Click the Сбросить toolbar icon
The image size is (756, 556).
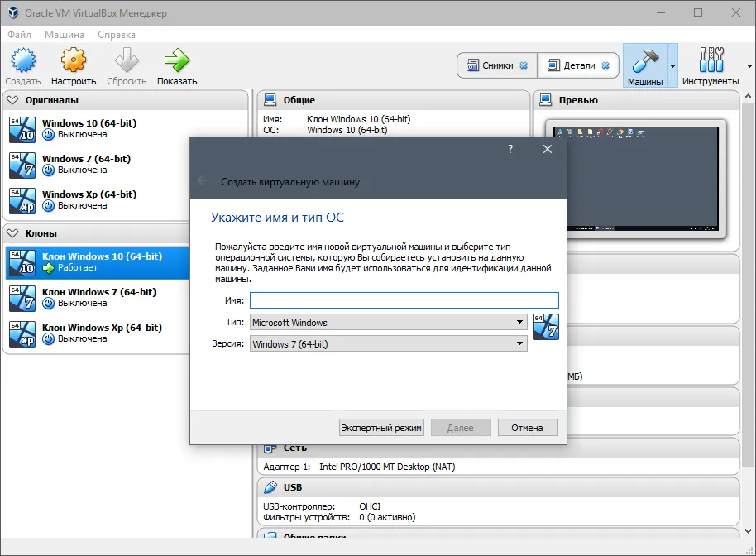127,60
